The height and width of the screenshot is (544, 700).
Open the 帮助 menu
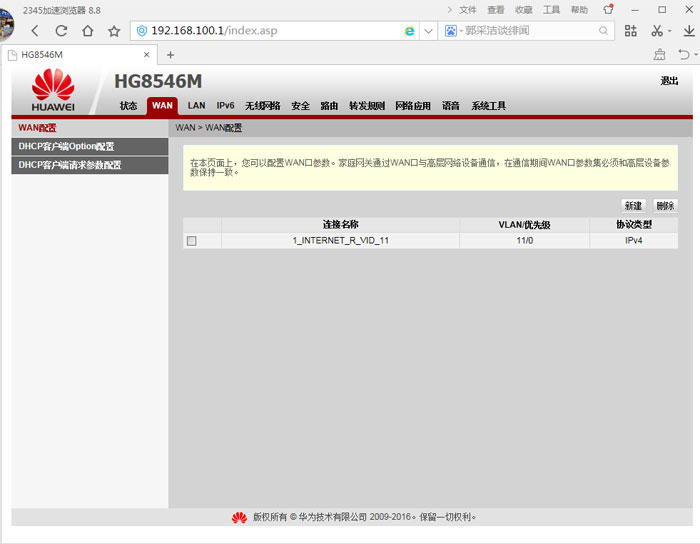tap(579, 9)
